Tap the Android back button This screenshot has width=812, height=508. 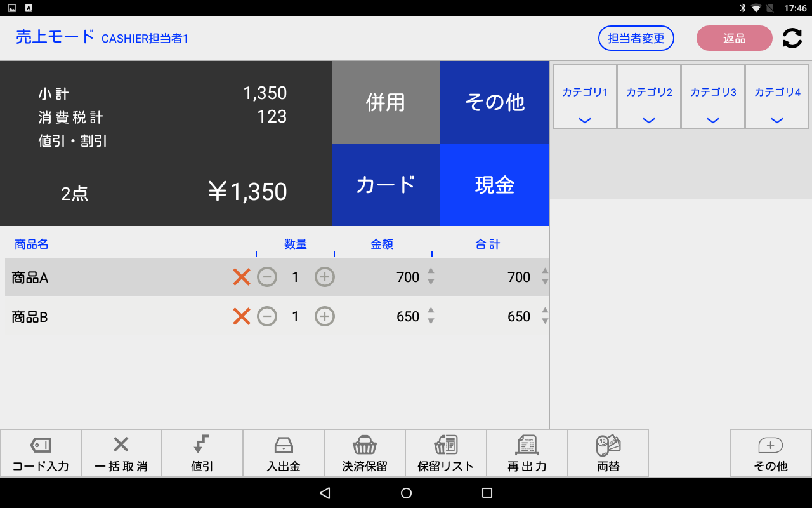tap(325, 493)
